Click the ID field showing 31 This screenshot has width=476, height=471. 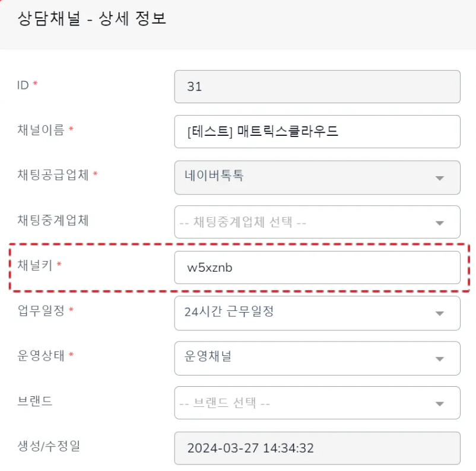click(317, 87)
